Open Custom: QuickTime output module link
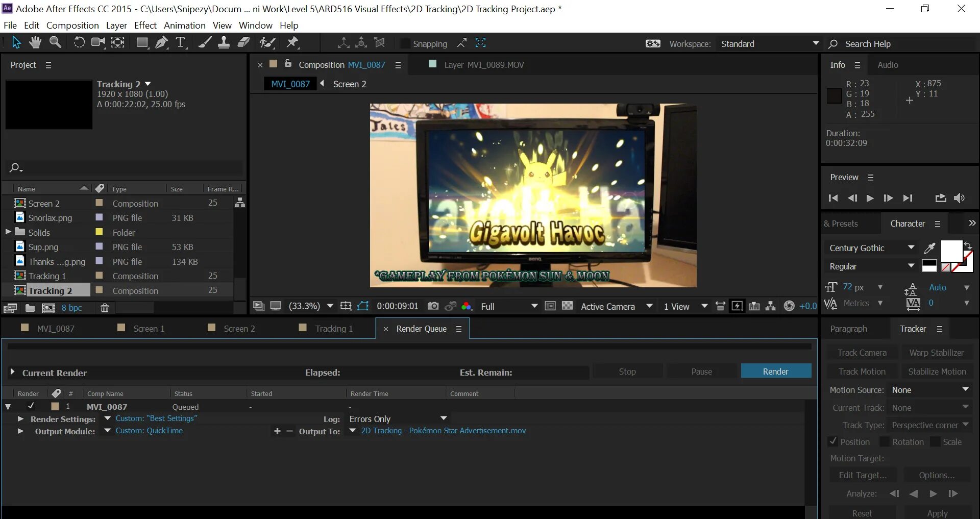This screenshot has width=980, height=519. 149,431
